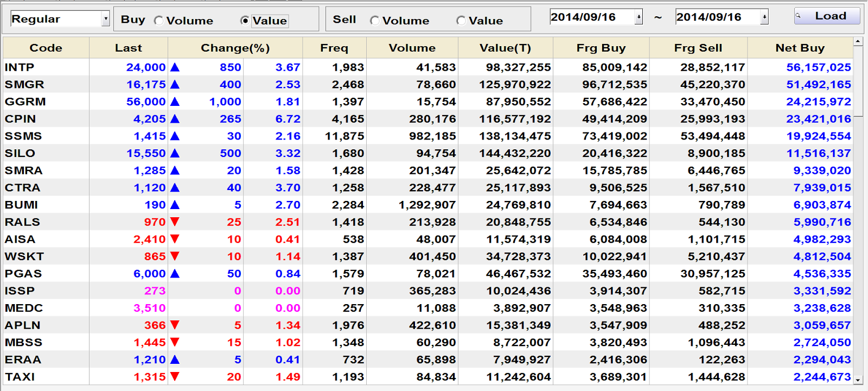The image size is (868, 391).
Task: Sort by the Net Buy column header
Action: pyautogui.click(x=800, y=48)
